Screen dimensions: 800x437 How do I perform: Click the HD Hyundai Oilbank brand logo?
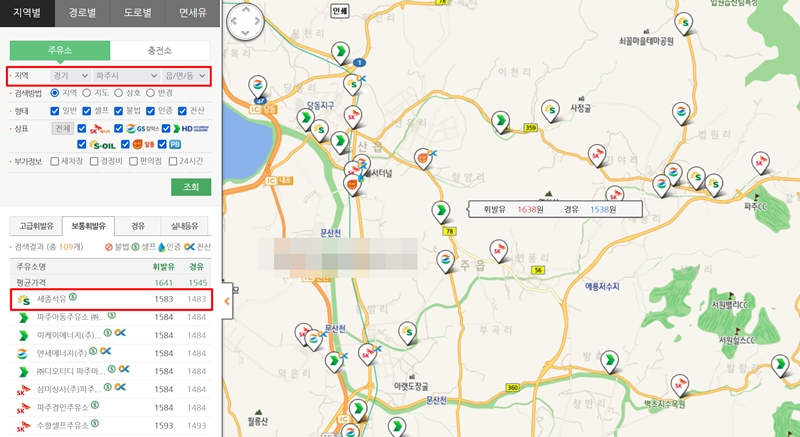coord(191,128)
